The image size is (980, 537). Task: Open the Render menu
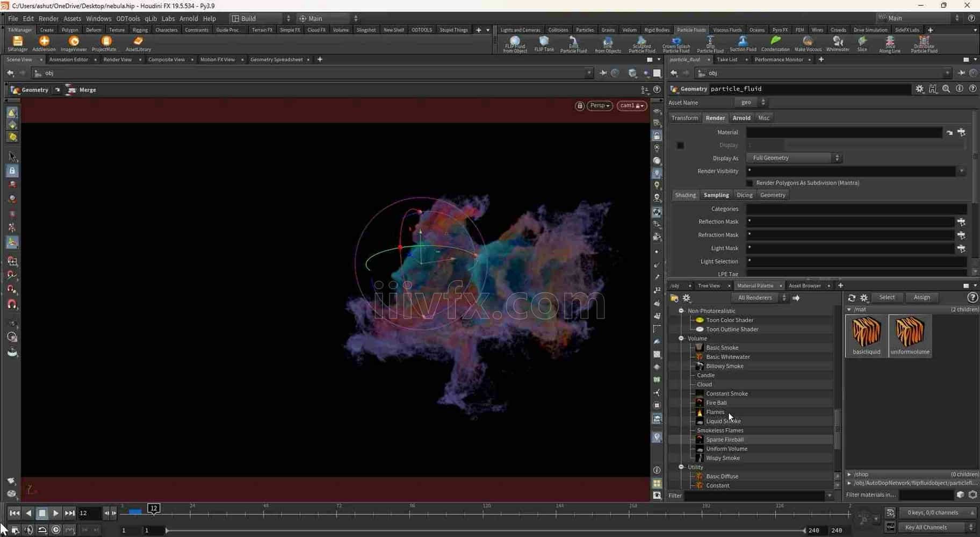point(48,18)
